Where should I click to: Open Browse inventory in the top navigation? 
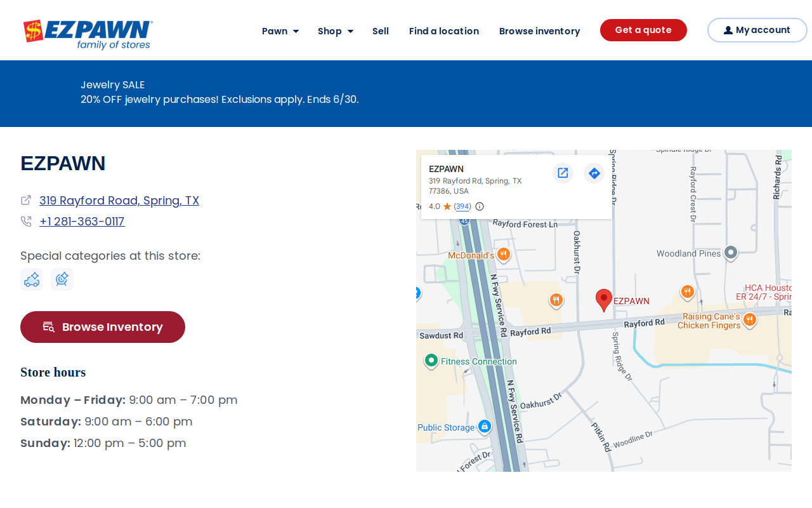[x=539, y=31]
